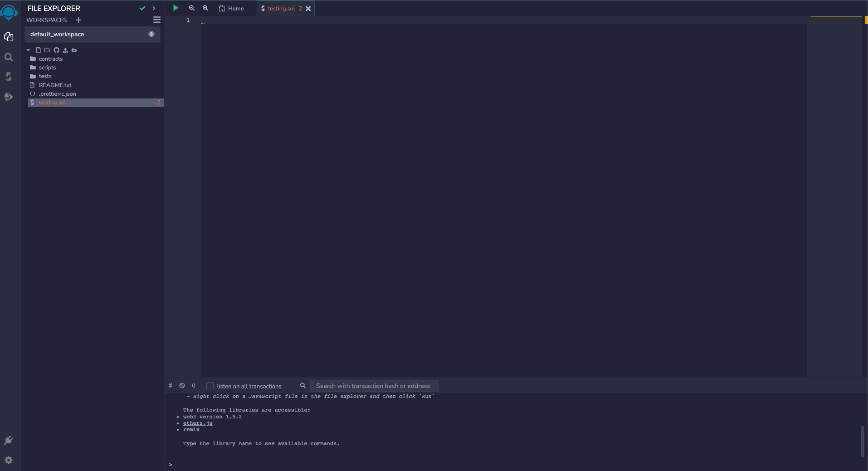This screenshot has height=471, width=868.
Task: Create a new folder in the workspace
Action: tap(47, 50)
